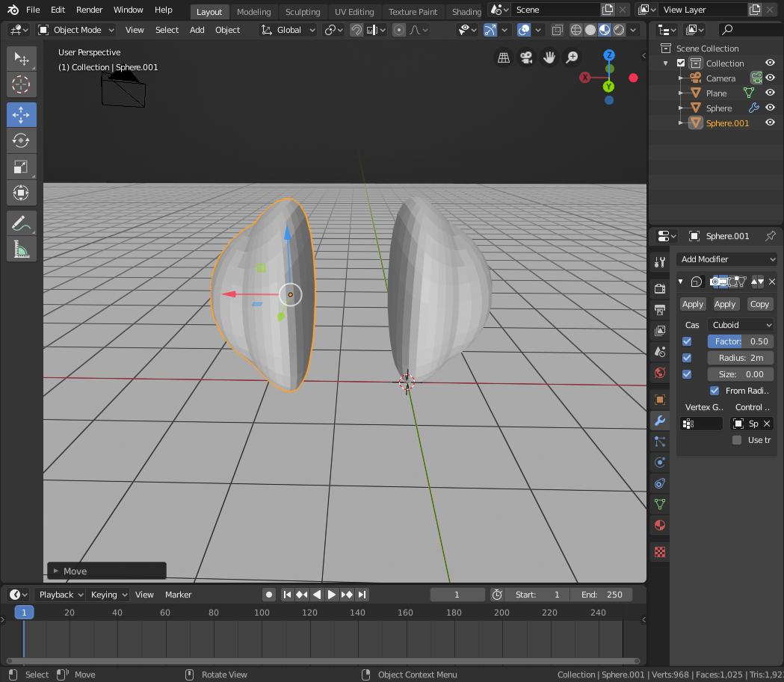
Task: Open the Render properties tab
Action: tap(660, 288)
